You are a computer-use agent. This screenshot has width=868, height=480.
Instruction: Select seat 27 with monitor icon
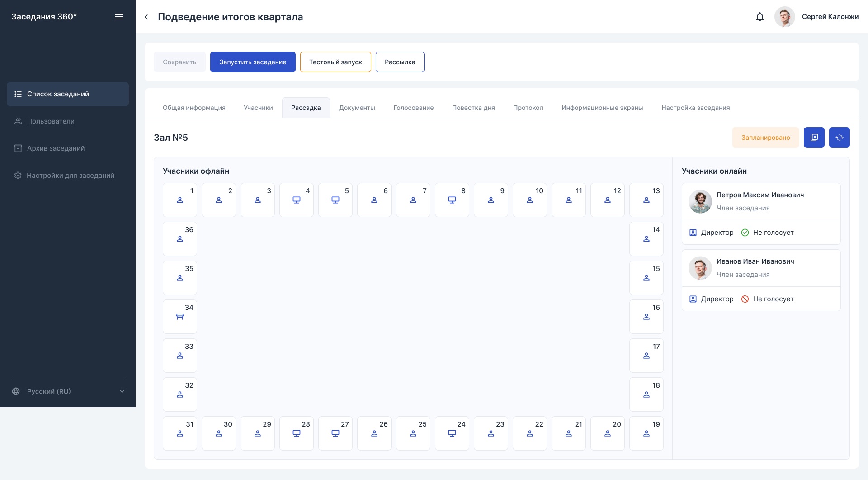pyautogui.click(x=335, y=433)
